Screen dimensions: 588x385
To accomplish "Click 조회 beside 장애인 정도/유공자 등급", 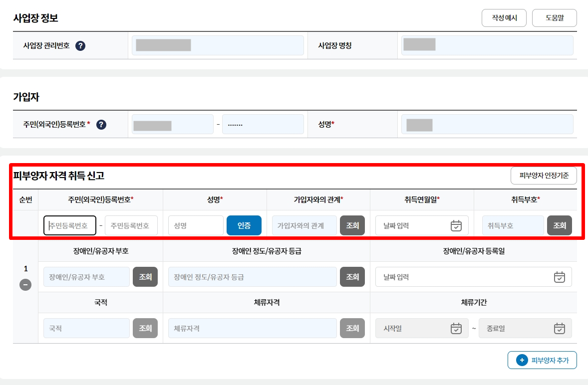I will [352, 277].
